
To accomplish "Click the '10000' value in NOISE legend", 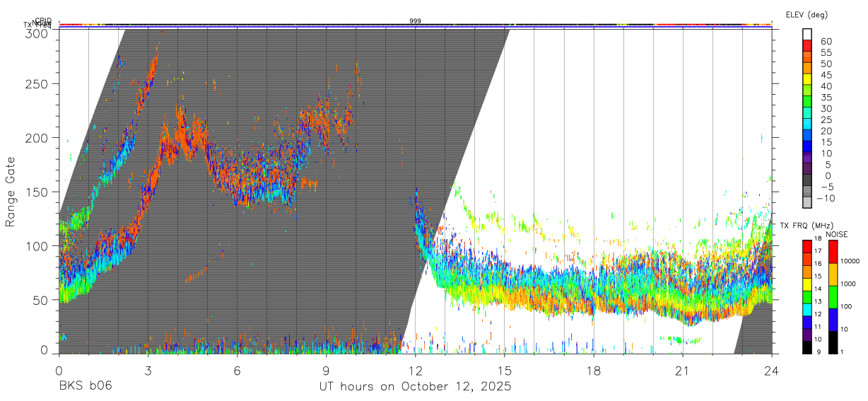I will point(850,261).
